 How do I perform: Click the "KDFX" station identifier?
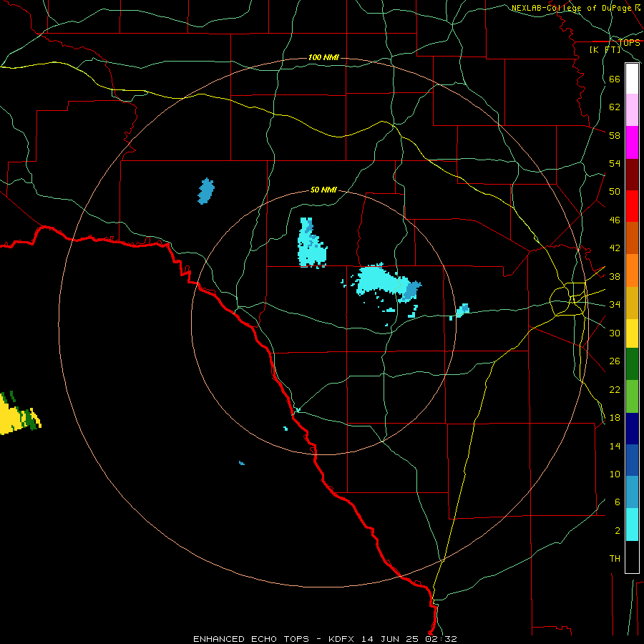pos(343,639)
